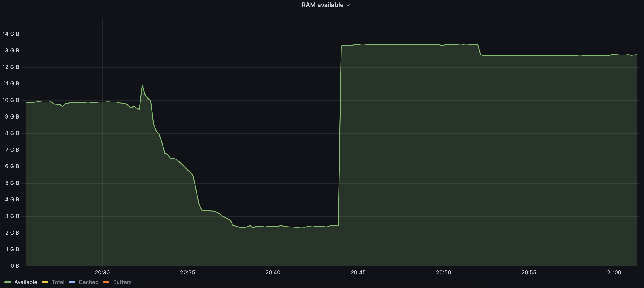Open the blue Cached color swatch
The width and height of the screenshot is (644, 288).
point(72,282)
